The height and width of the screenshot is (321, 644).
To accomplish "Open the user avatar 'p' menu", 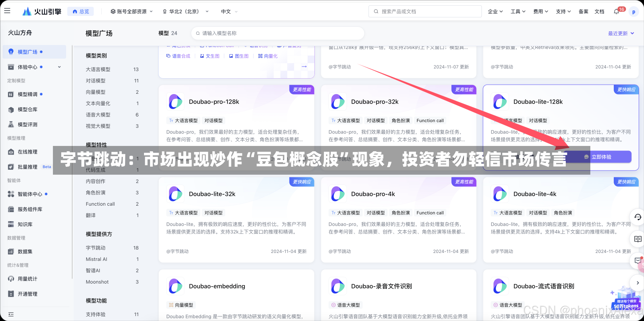I will pyautogui.click(x=634, y=12).
